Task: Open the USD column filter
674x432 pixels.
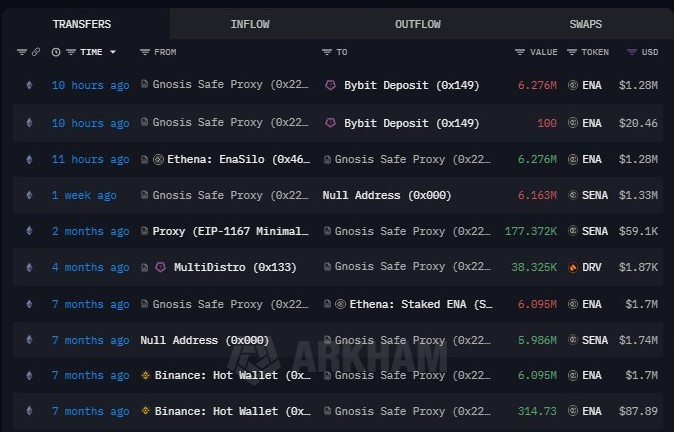Action: (631, 52)
